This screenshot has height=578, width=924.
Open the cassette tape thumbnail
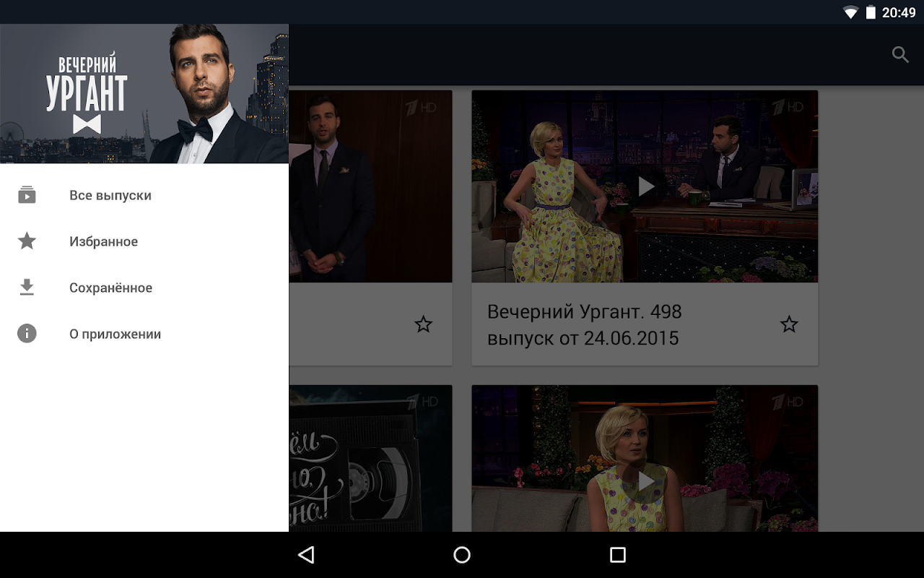click(370, 459)
